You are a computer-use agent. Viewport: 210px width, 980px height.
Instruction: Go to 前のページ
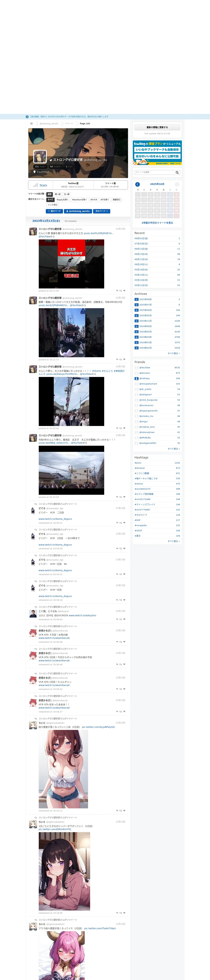click(x=54, y=211)
